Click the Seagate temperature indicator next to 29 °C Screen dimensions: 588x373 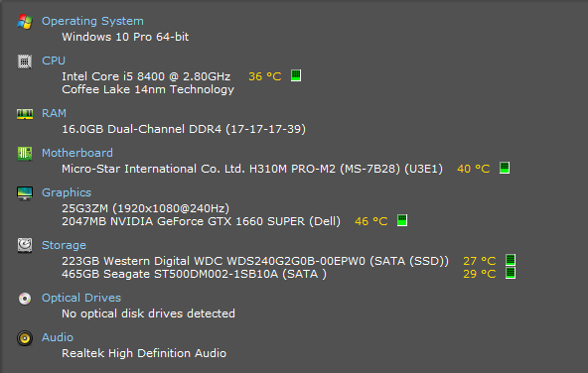pos(511,273)
